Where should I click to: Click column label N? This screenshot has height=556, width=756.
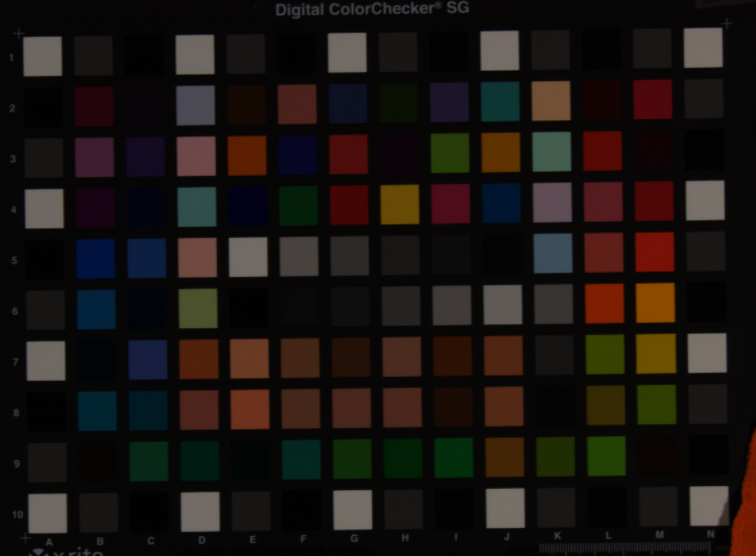pos(710,534)
